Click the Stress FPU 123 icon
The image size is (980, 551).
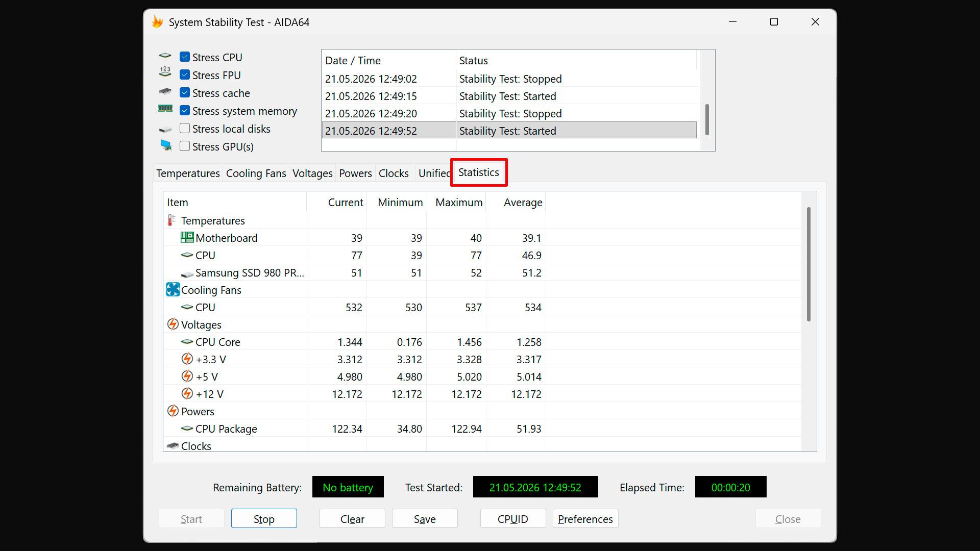pos(165,72)
